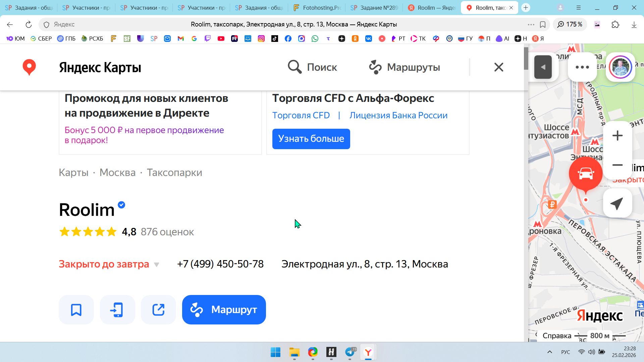Viewport: 644px width, 362px height.
Task: Click the page vertical scrollbar thumb
Action: (x=526, y=59)
